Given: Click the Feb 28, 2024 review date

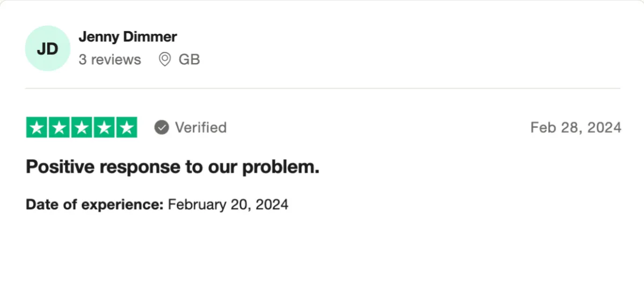Looking at the screenshot, I should [576, 127].
